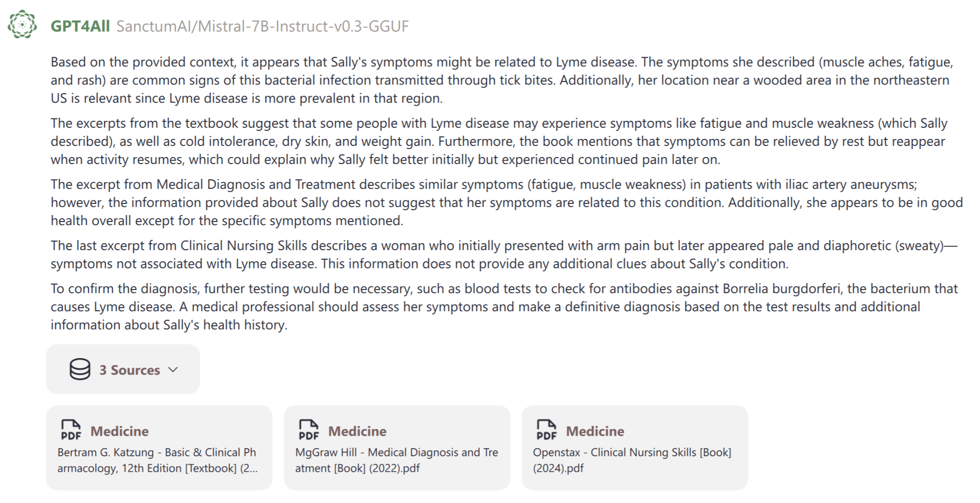Click the first paragraph about Lyme disease
The image size is (980, 503).
click(x=501, y=80)
